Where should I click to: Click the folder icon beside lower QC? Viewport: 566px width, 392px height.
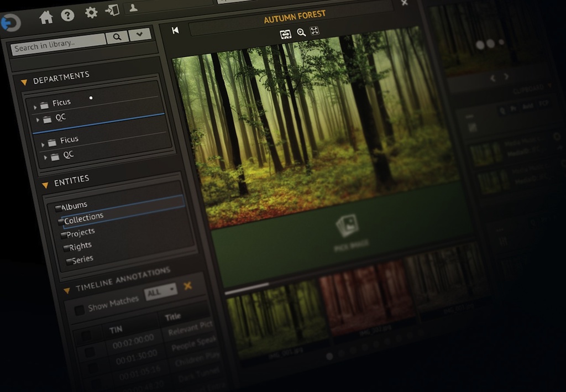tap(55, 156)
